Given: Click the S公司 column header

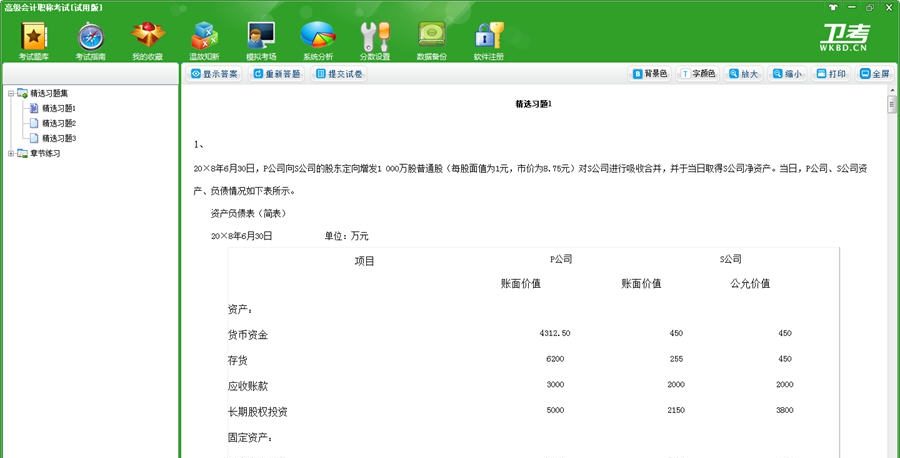Looking at the screenshot, I should click(730, 259).
